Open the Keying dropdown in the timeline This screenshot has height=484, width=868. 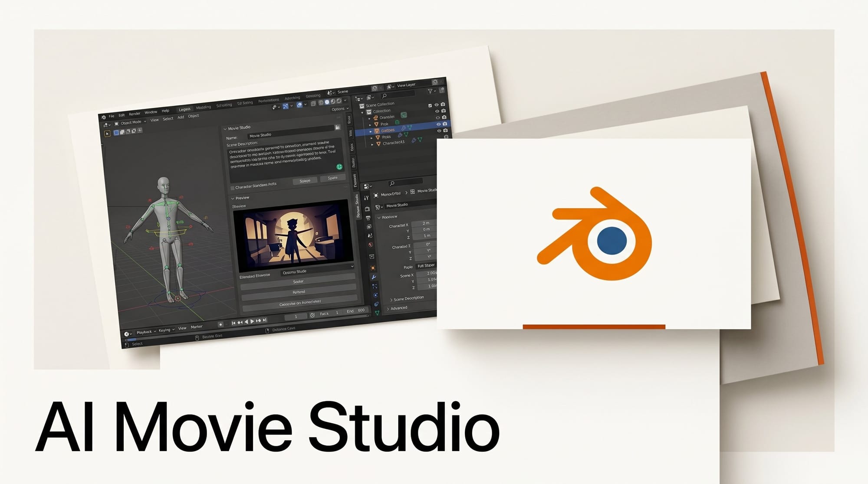(x=166, y=330)
